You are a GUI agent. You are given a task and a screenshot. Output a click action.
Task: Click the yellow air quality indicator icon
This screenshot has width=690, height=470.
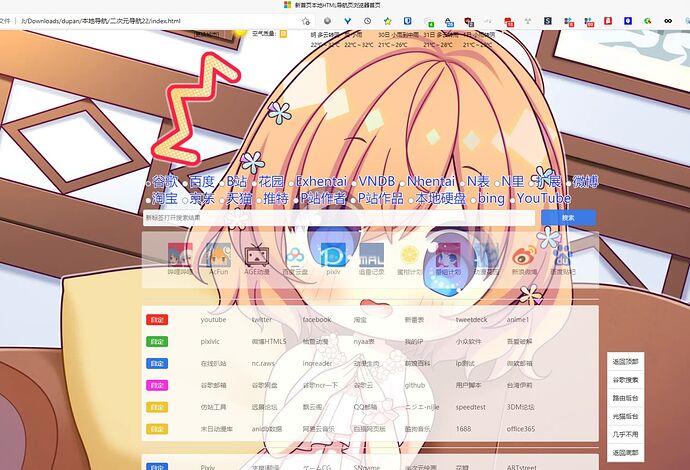tap(283, 33)
